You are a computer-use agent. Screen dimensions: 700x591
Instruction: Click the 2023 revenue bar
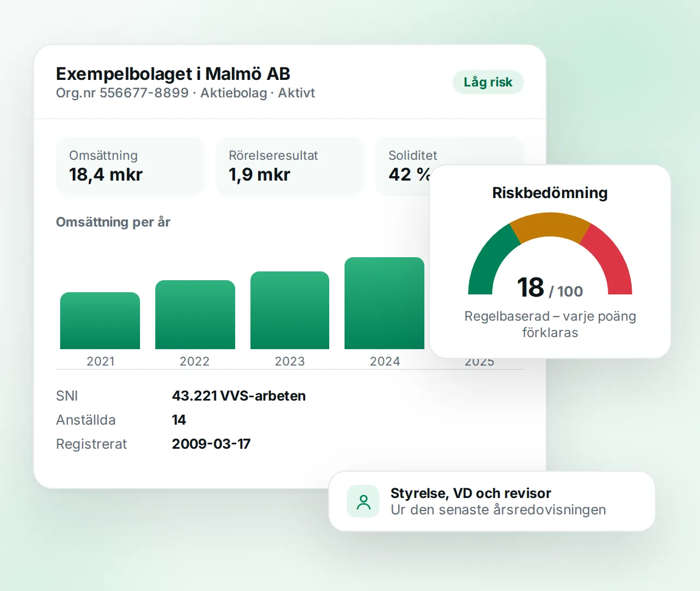(290, 310)
